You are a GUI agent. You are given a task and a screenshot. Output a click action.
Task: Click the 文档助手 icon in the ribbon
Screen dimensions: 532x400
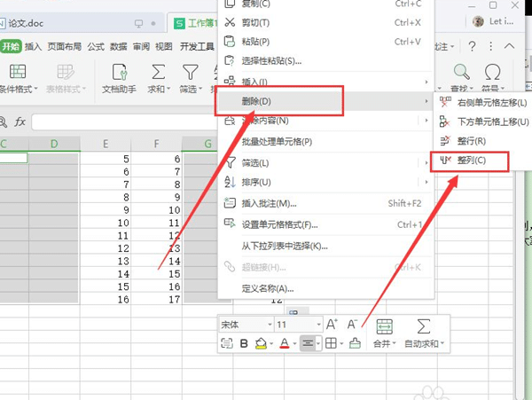119,72
